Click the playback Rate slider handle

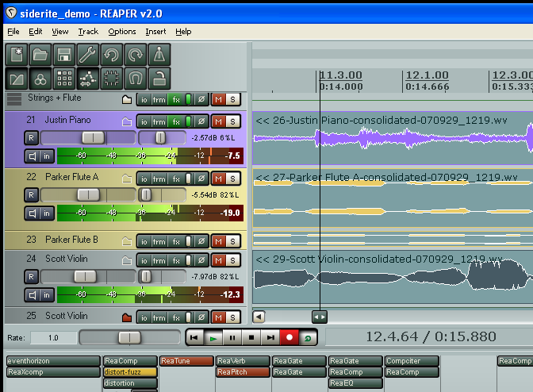click(128, 337)
